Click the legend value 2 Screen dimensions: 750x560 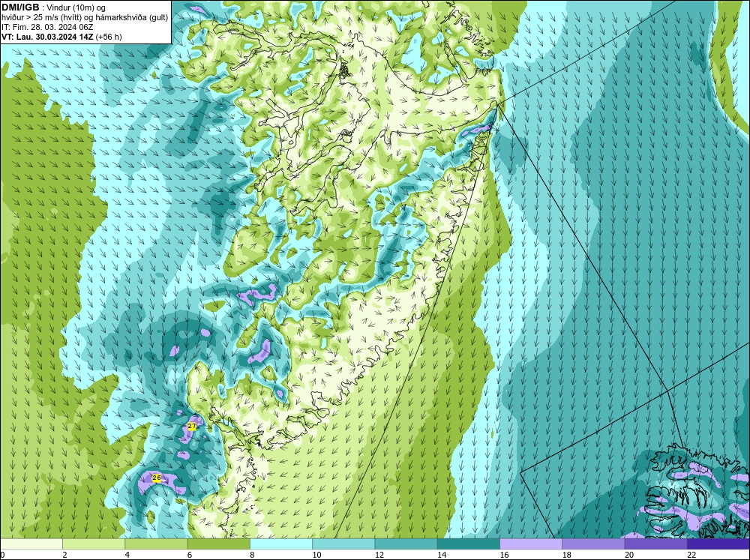[x=64, y=554]
